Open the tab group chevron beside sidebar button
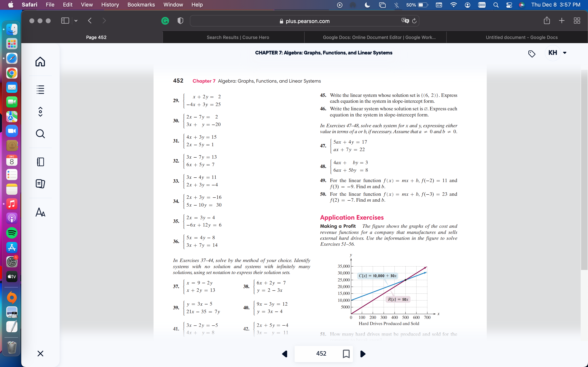The width and height of the screenshot is (588, 367). coord(76,21)
